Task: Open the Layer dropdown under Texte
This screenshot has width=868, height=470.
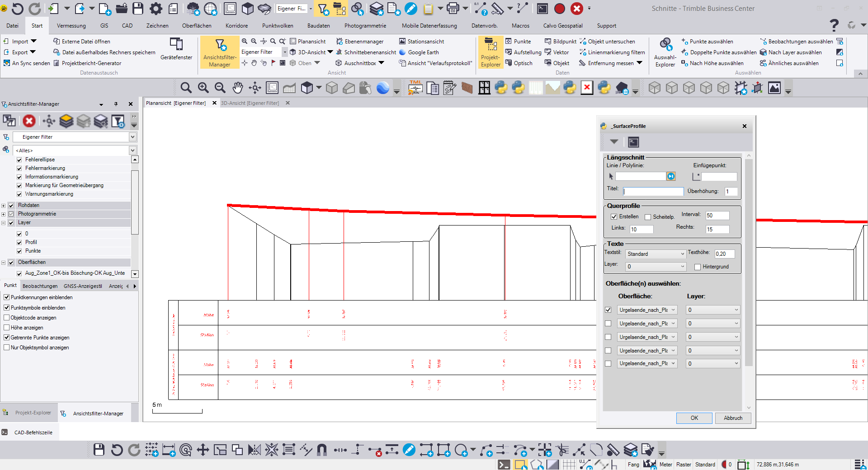Action: (x=656, y=267)
